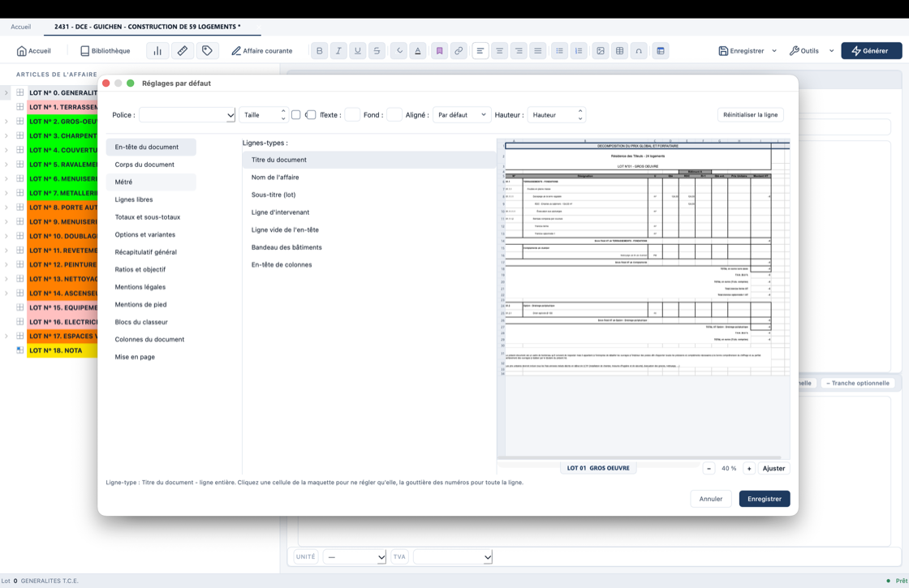Adjust the Taille size stepper
The height and width of the screenshot is (588, 909).
tap(283, 114)
